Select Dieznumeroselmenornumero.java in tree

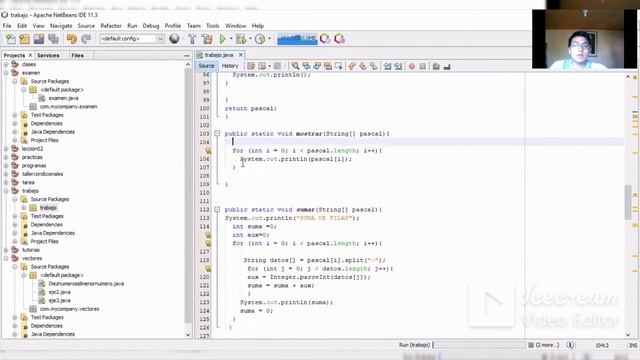pyautogui.click(x=86, y=284)
